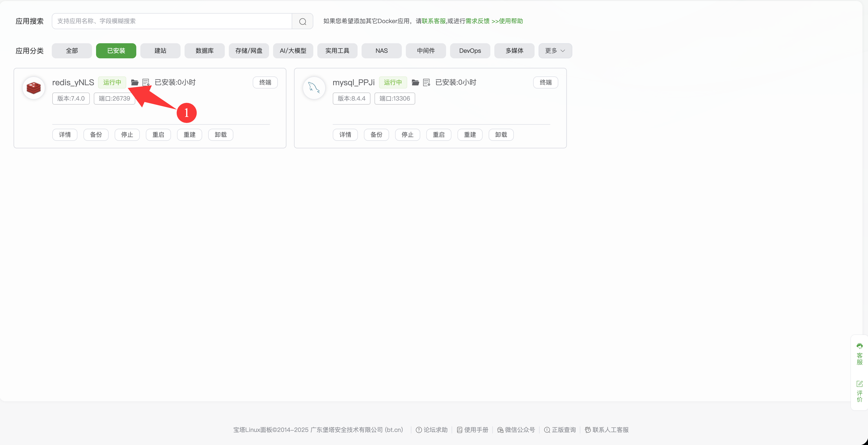Uninstall the redis_yNLS app

point(220,135)
